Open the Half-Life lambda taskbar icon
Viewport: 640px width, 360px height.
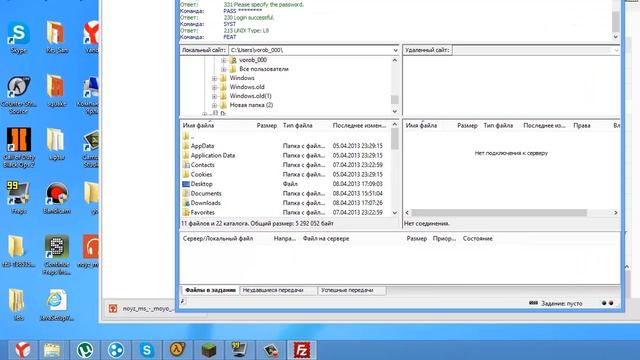pyautogui.click(x=178, y=350)
